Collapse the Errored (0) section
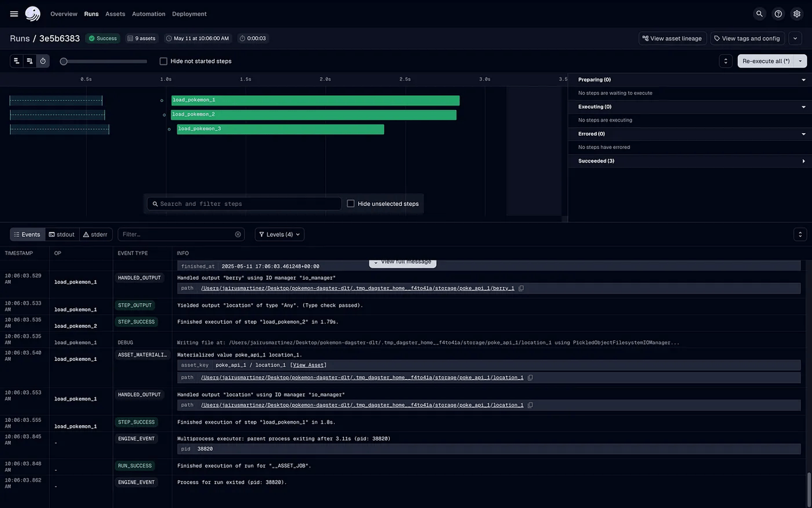Viewport: 812px width, 508px height. [x=803, y=134]
